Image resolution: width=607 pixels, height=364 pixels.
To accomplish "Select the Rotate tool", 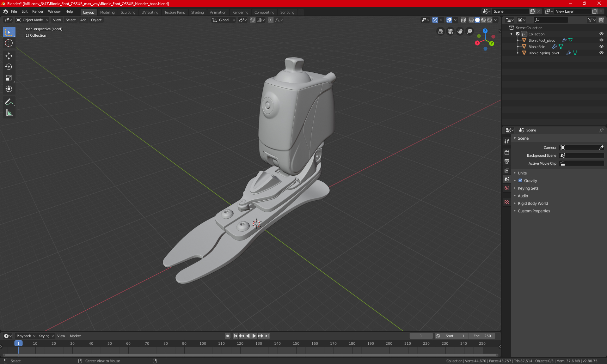I will pos(9,67).
